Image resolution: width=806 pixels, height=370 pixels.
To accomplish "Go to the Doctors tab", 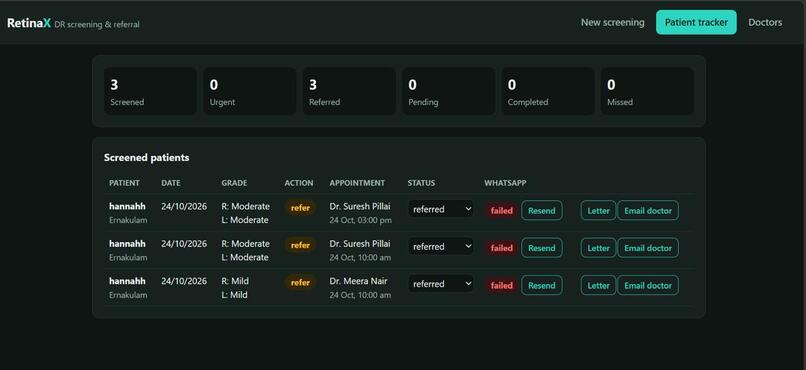I will 765,23.
